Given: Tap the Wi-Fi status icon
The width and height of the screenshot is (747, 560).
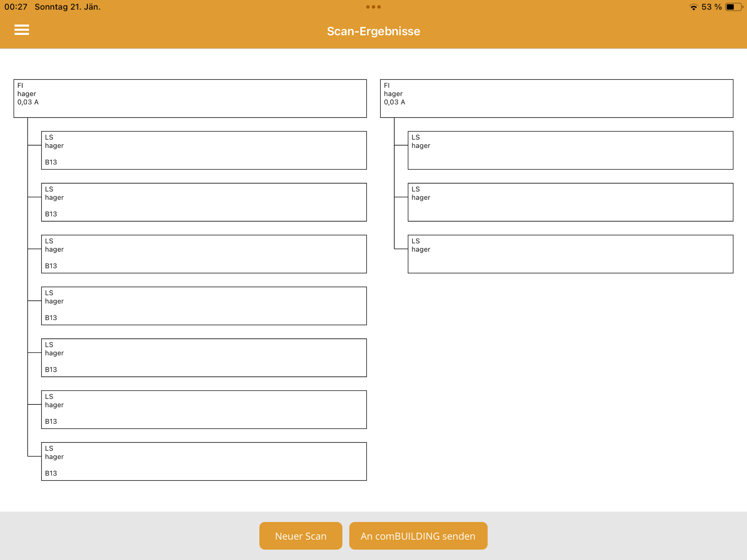Looking at the screenshot, I should (693, 7).
